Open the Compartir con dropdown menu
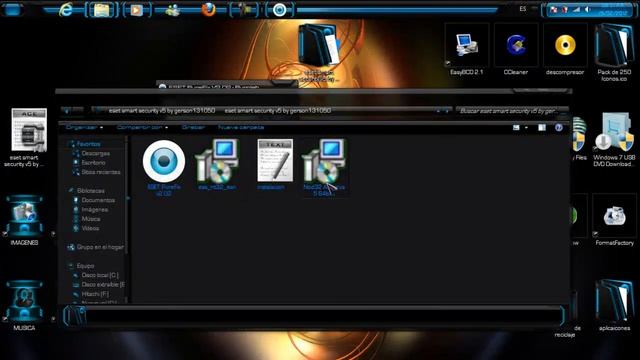The width and height of the screenshot is (640, 360). click(142, 127)
